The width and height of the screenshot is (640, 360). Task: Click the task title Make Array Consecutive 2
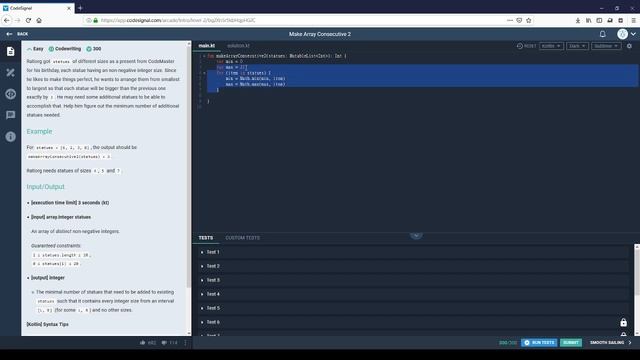[320, 34]
